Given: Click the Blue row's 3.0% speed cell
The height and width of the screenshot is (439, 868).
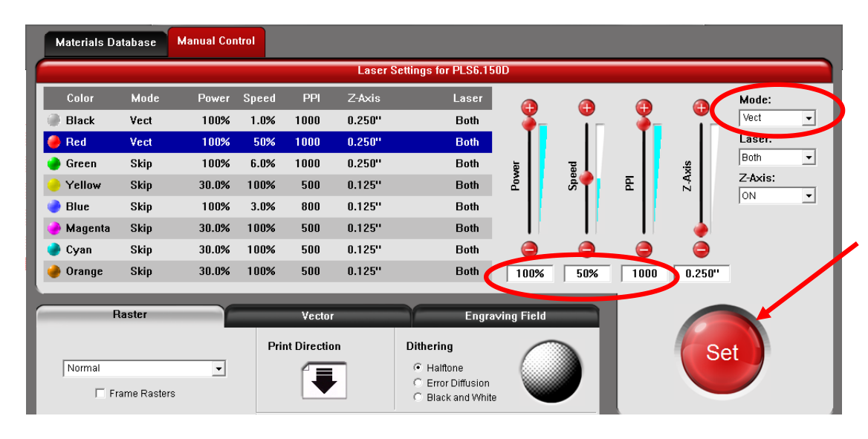Looking at the screenshot, I should point(262,207).
